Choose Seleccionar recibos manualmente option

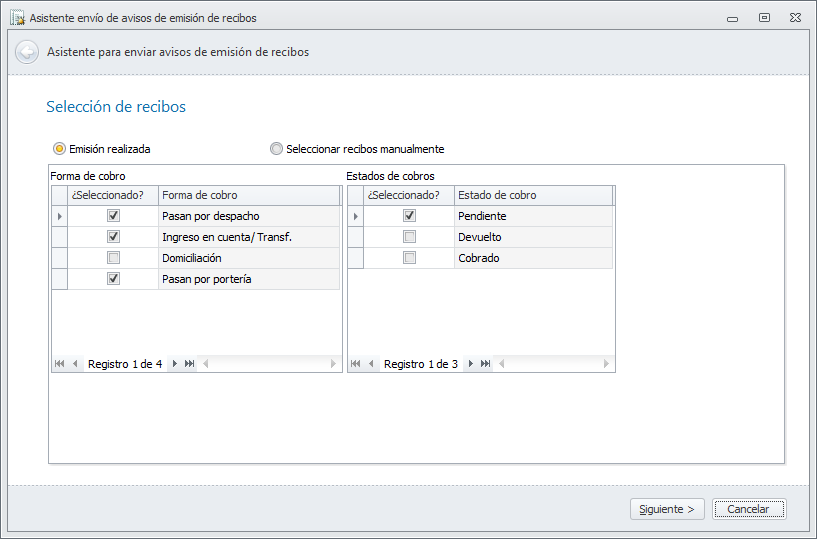[277, 149]
